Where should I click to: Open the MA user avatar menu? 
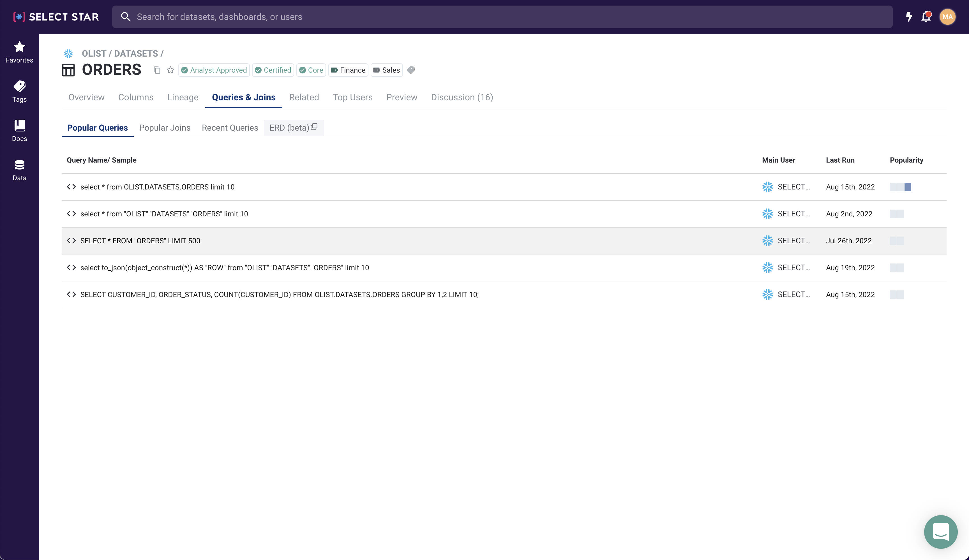[947, 17]
